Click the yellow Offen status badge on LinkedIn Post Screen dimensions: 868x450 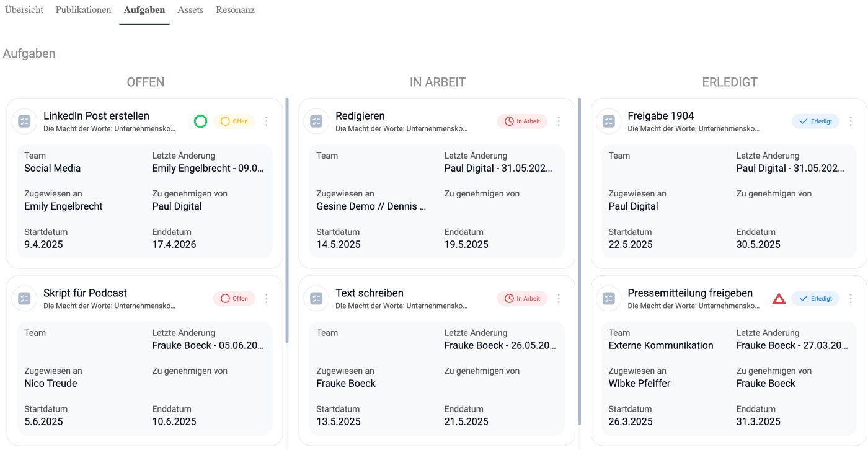(234, 121)
